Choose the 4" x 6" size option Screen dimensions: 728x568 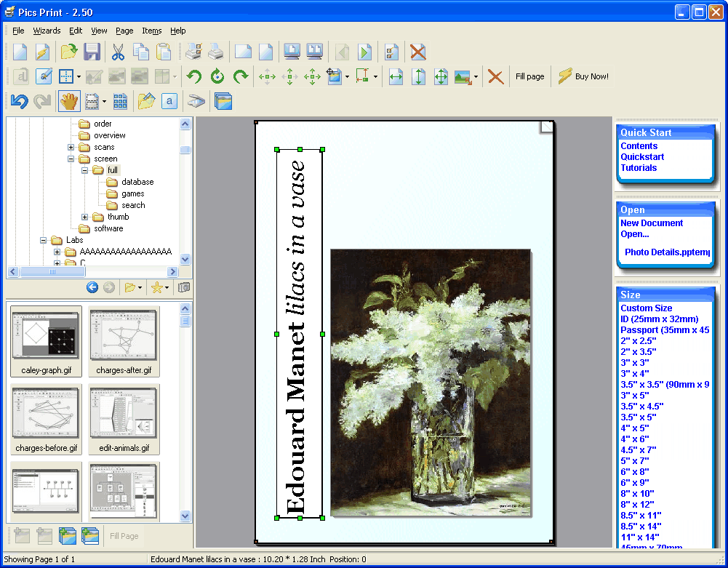pyautogui.click(x=634, y=439)
